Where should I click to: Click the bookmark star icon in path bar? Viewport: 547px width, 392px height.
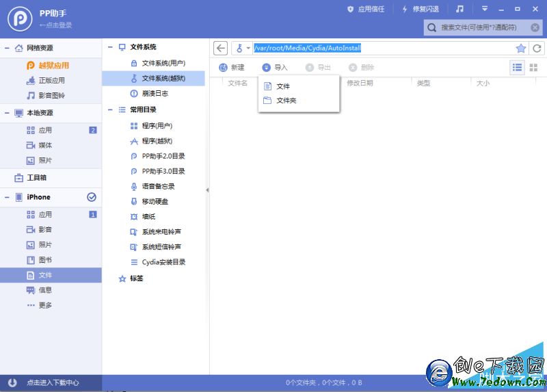click(521, 48)
